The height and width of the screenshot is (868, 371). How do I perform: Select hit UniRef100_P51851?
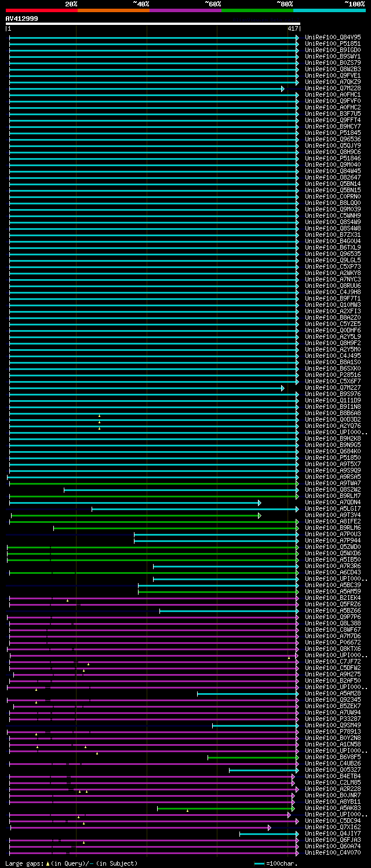click(332, 43)
